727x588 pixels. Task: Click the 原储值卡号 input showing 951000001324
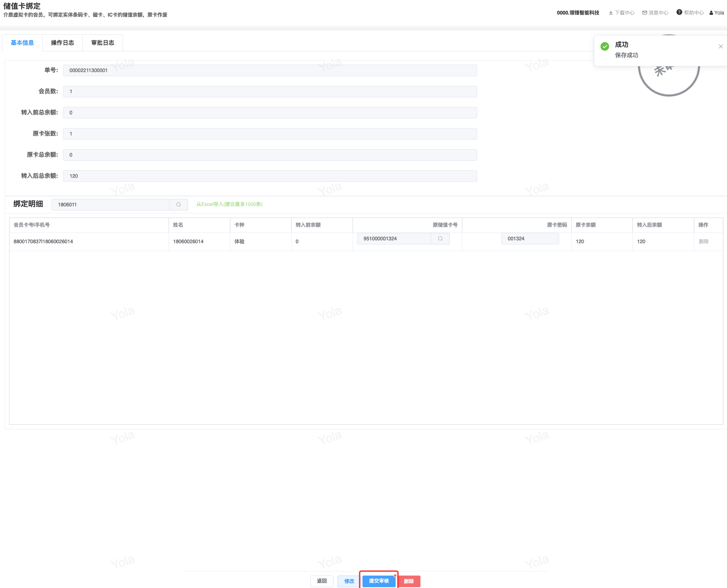394,239
